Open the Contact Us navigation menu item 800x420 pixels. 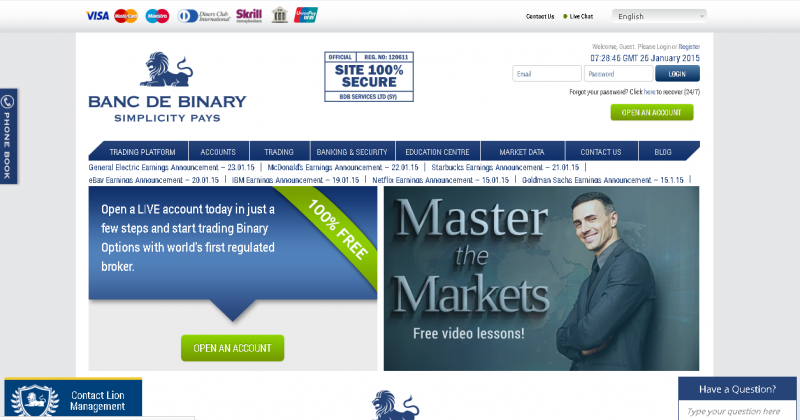(x=601, y=152)
